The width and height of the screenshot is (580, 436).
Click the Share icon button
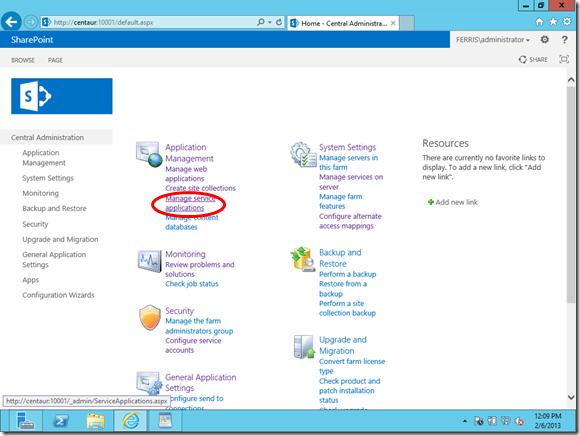533,60
